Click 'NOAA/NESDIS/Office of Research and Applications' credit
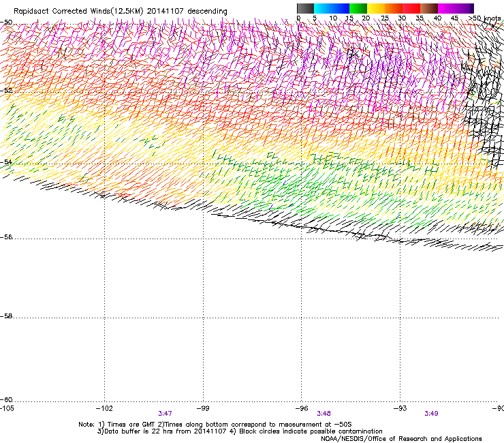504x443 pixels. pyautogui.click(x=401, y=439)
